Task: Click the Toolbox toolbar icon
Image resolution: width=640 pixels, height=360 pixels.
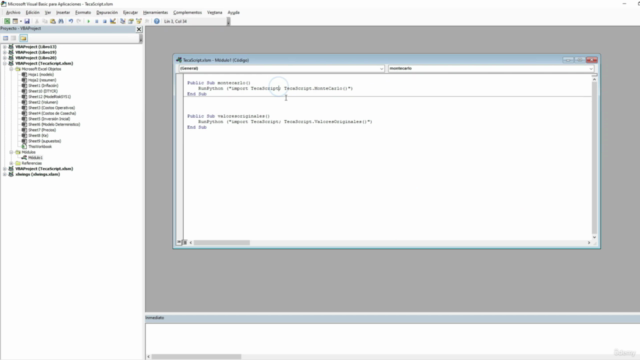Action: pos(147,21)
